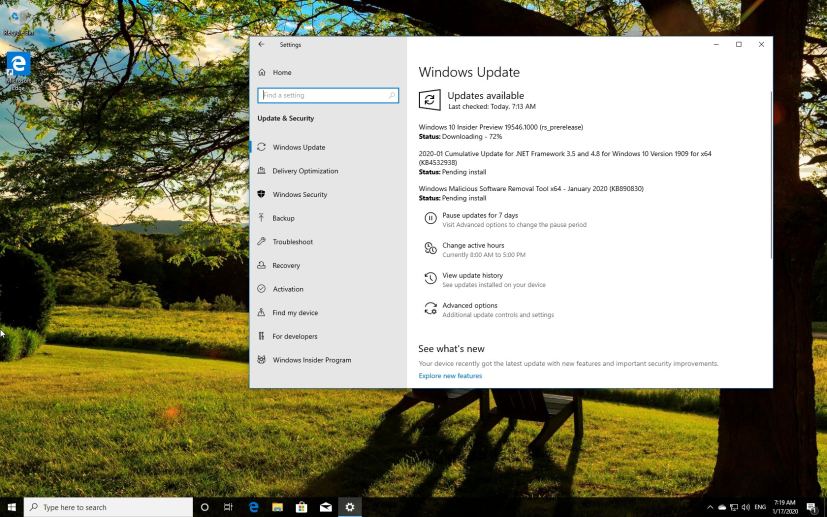
Task: Click the network tray icon
Action: pos(734,508)
